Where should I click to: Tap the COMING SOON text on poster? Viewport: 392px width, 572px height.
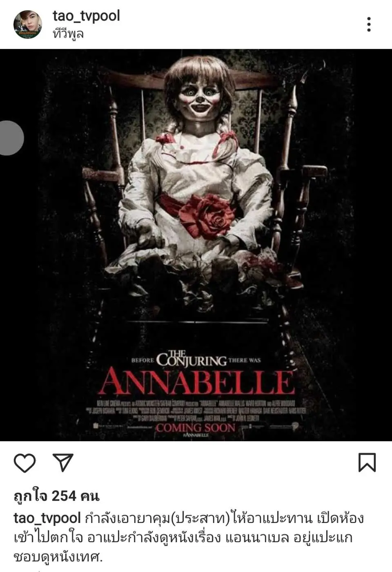196,428
